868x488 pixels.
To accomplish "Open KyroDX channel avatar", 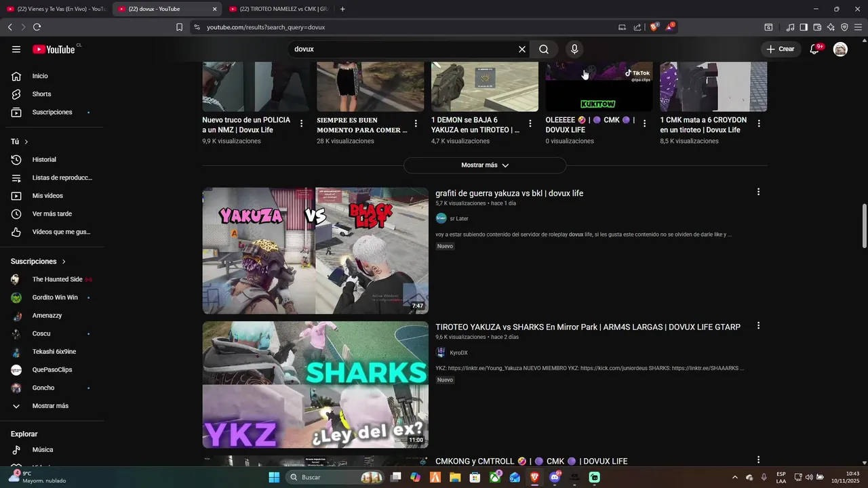I will [x=441, y=352].
